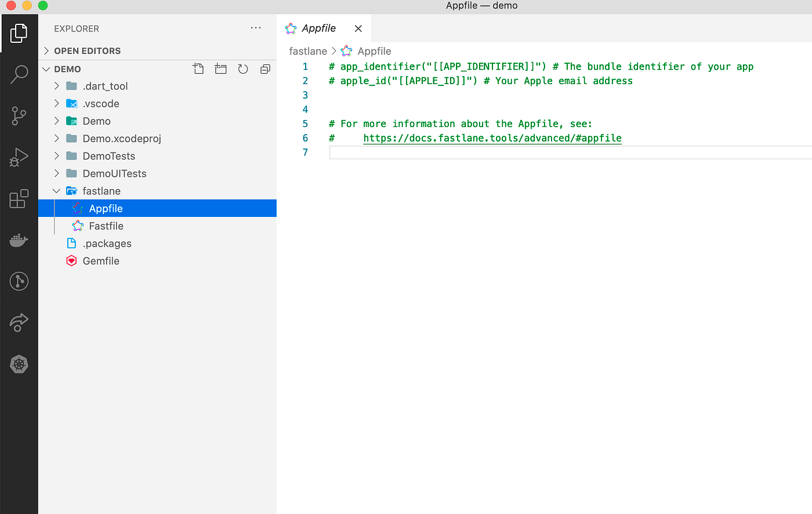Screen dimensions: 812x514
Task: Close the Appfile tab
Action: click(x=358, y=28)
